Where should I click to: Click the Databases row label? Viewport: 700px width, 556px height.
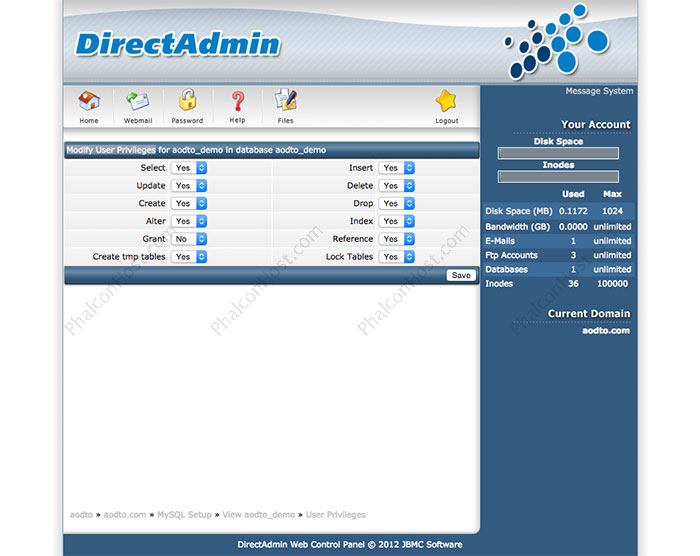[x=506, y=270]
